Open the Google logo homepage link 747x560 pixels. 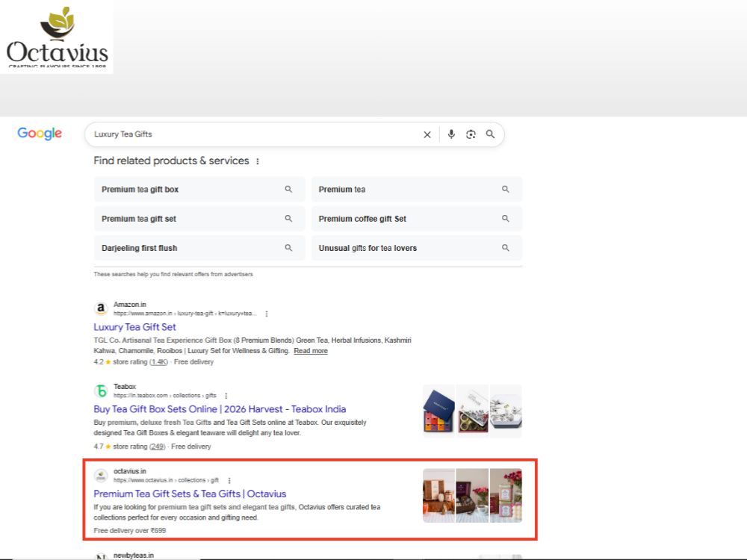(x=40, y=134)
